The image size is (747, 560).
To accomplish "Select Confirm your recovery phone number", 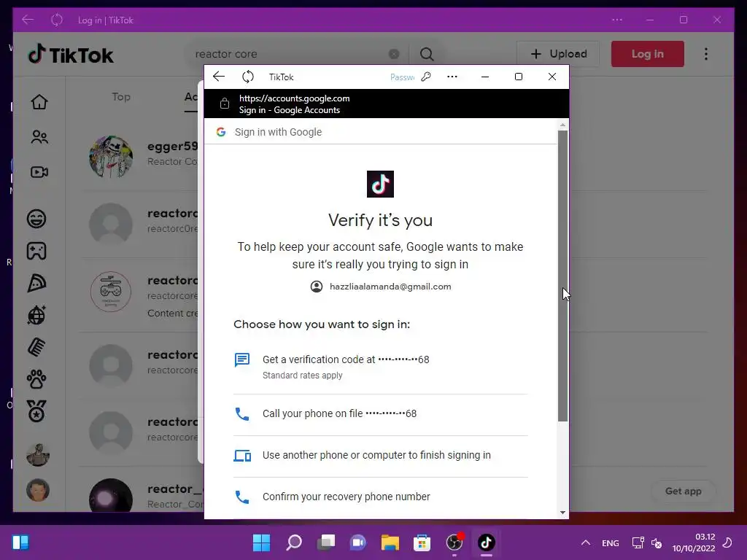I will [x=380, y=497].
